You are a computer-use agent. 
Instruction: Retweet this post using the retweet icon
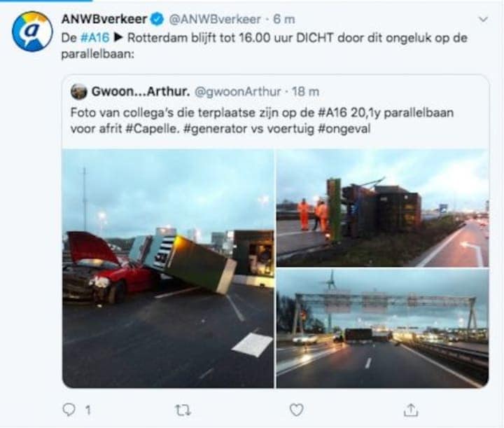point(183,410)
